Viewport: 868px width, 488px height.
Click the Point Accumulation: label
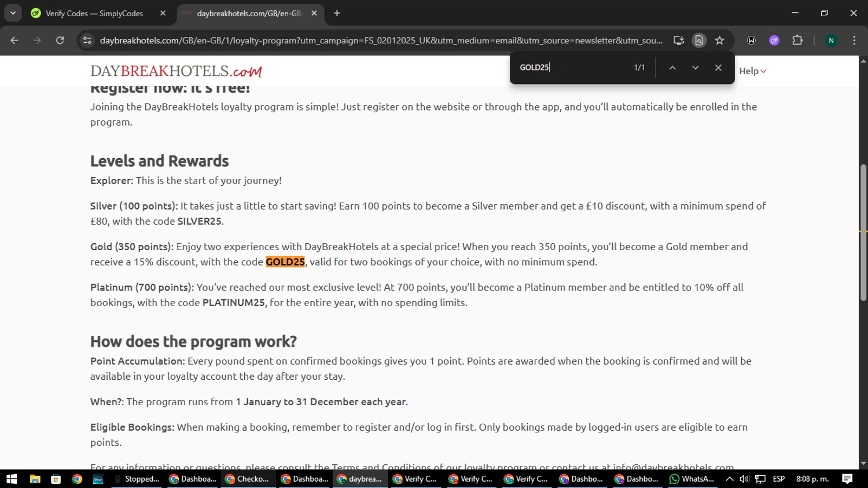click(138, 361)
